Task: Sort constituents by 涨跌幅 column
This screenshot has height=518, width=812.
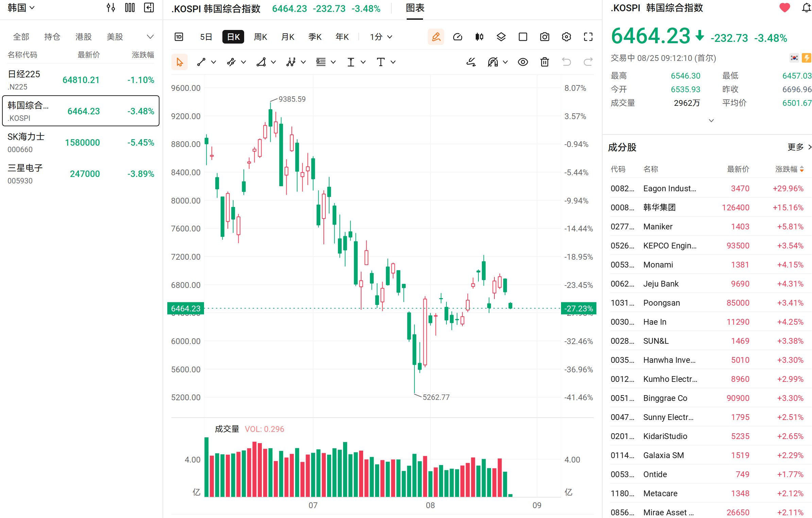Action: click(789, 169)
